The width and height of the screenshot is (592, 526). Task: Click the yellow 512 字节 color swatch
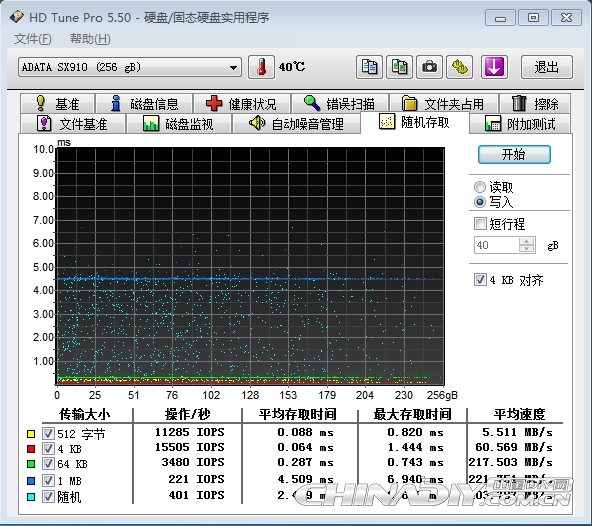pyautogui.click(x=31, y=434)
